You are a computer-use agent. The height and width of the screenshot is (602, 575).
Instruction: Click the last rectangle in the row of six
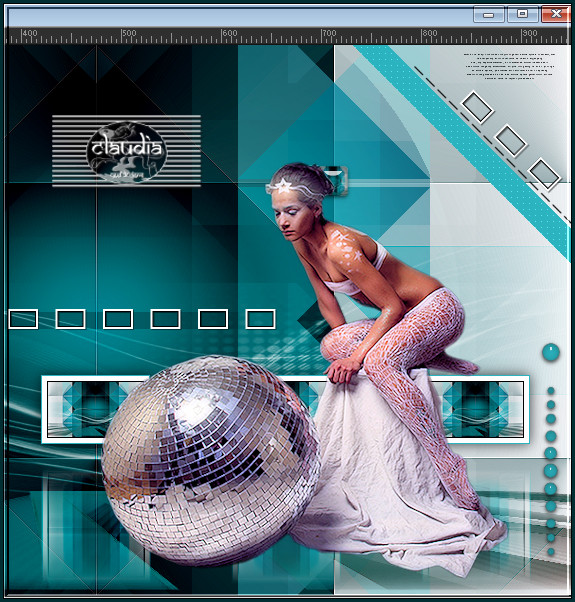click(260, 319)
